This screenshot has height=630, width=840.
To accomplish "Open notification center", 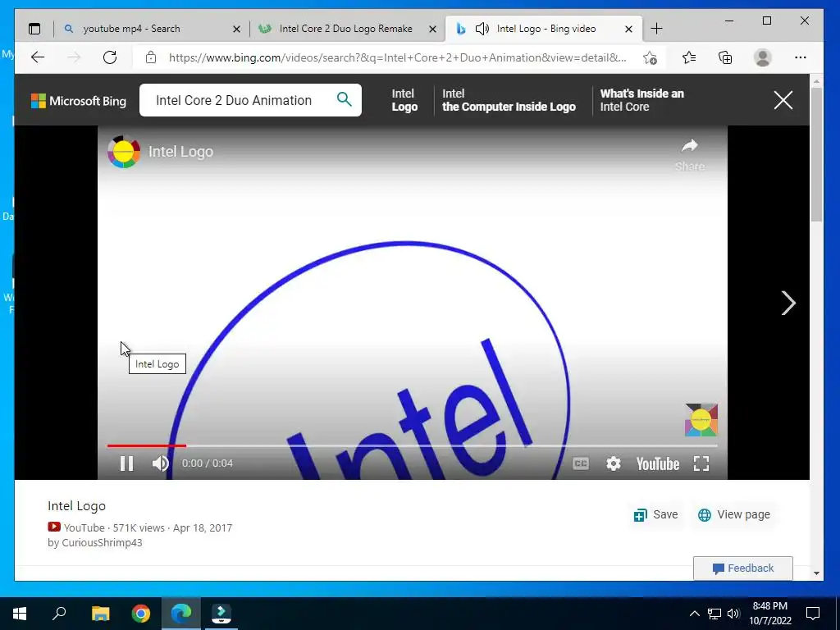I will click(813, 614).
